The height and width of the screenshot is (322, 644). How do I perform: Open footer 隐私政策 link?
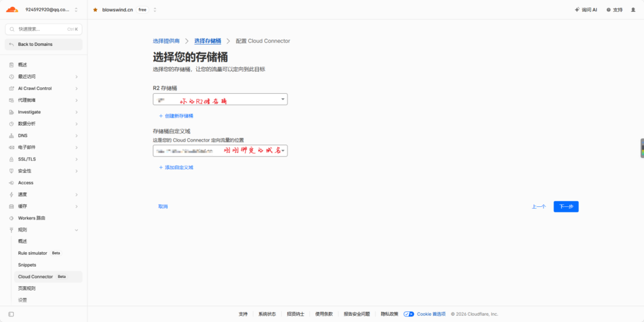[389, 314]
